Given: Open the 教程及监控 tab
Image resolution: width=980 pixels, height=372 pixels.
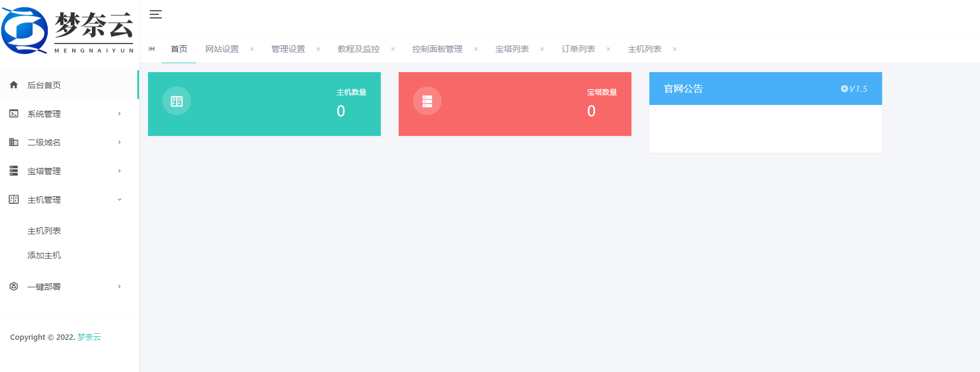Looking at the screenshot, I should 359,49.
